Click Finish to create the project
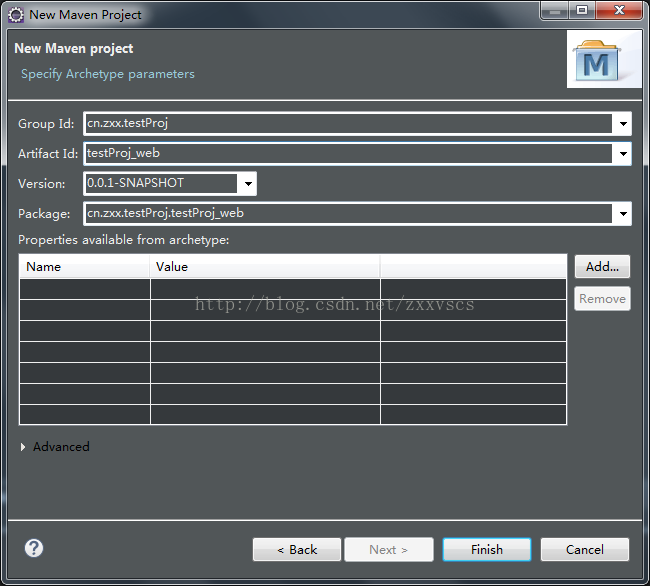 [x=487, y=550]
